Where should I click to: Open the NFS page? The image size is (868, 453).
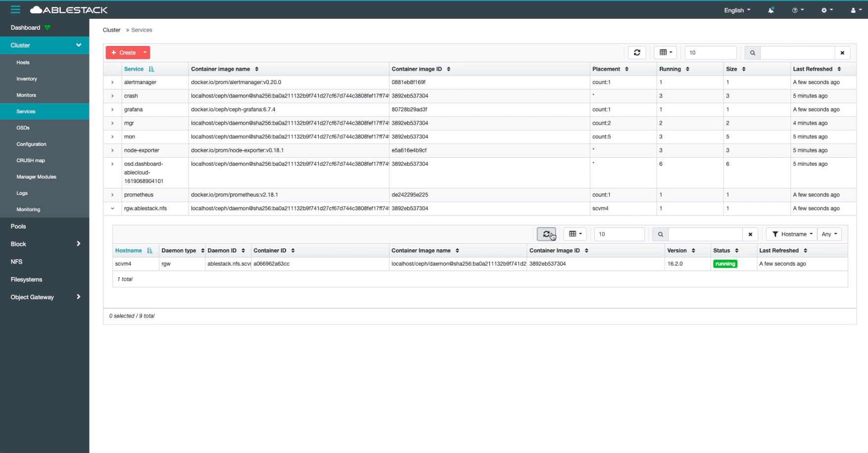pyautogui.click(x=16, y=262)
